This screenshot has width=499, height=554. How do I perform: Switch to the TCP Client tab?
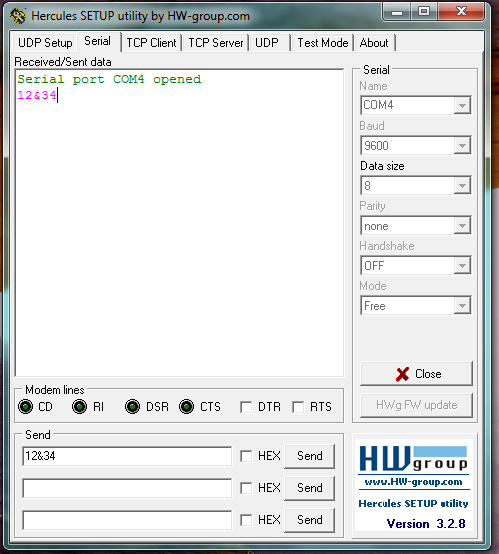151,43
